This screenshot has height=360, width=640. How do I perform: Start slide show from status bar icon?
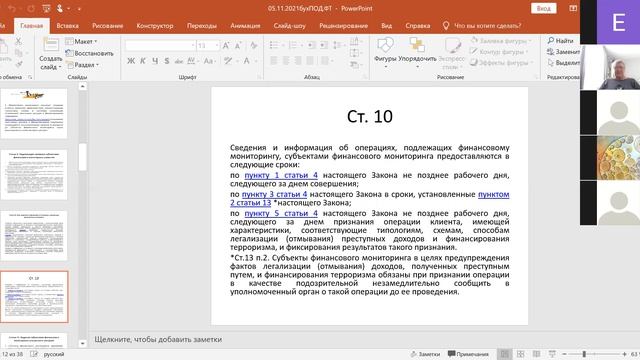coord(552,354)
